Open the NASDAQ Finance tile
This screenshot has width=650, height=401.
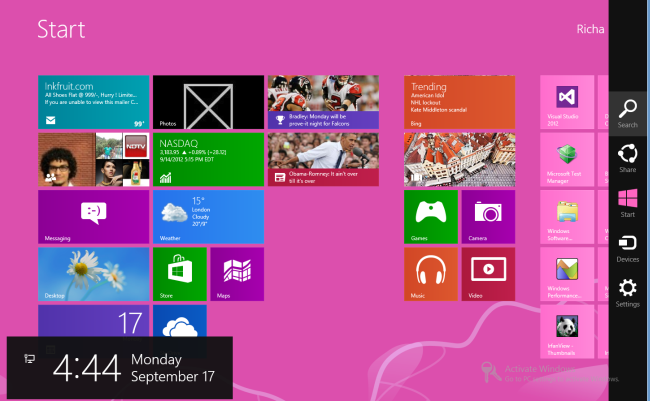click(209, 160)
